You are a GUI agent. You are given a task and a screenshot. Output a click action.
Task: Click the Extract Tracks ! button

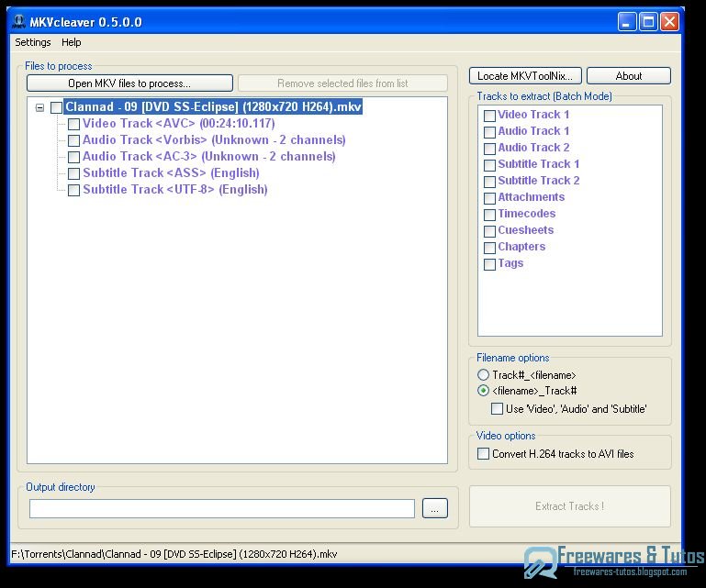570,506
